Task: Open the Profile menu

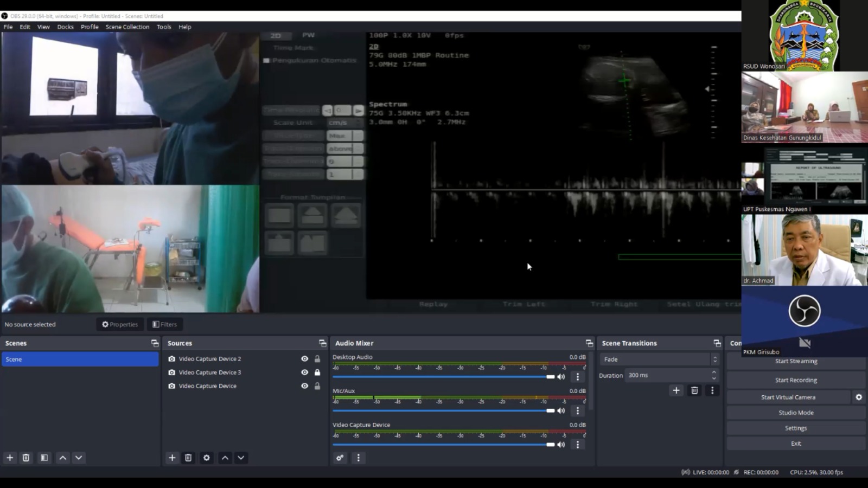Action: point(90,27)
